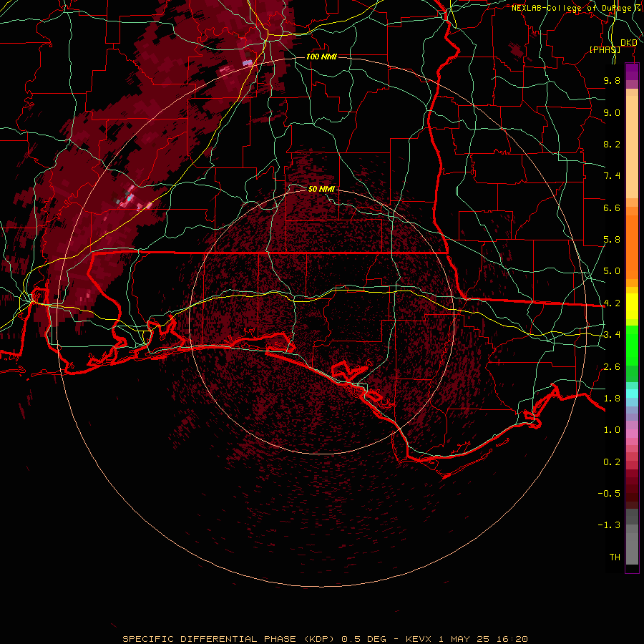Click the cyan KDP pixel in the storm band
This screenshot has width=644, height=644.
(130, 198)
